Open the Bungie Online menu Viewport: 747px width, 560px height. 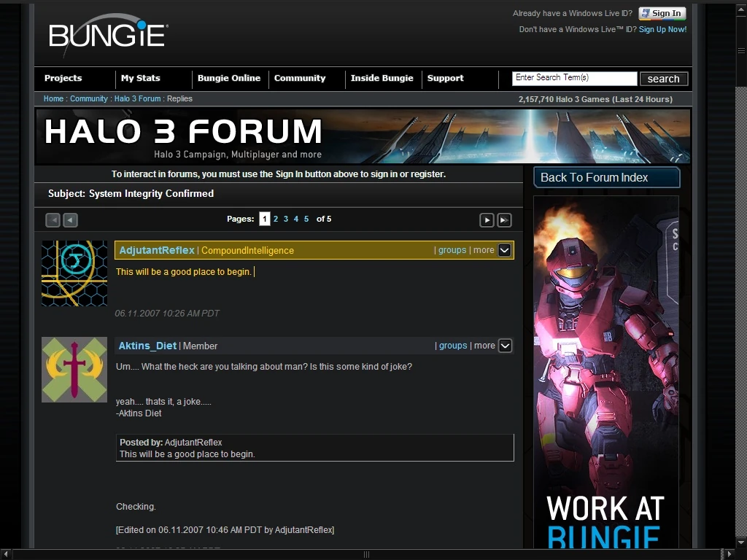(229, 78)
